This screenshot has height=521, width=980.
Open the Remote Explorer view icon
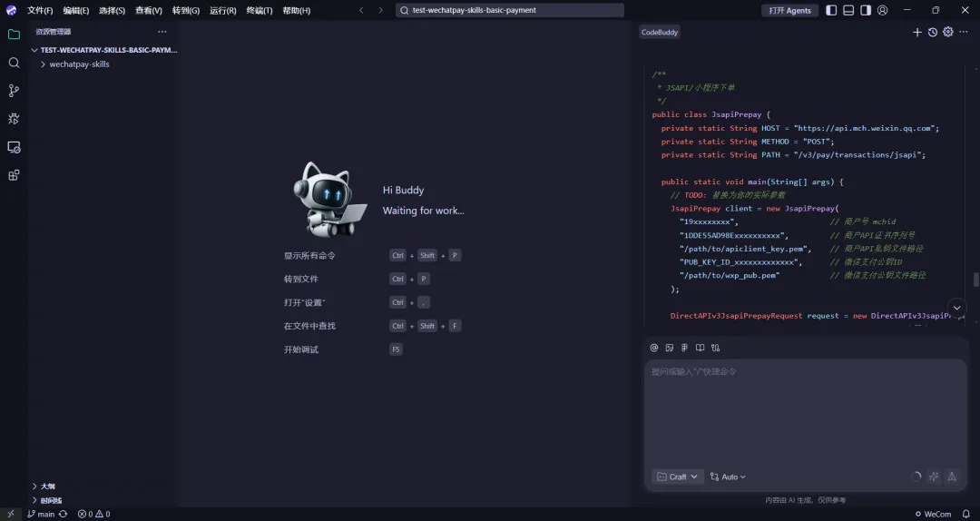click(14, 147)
